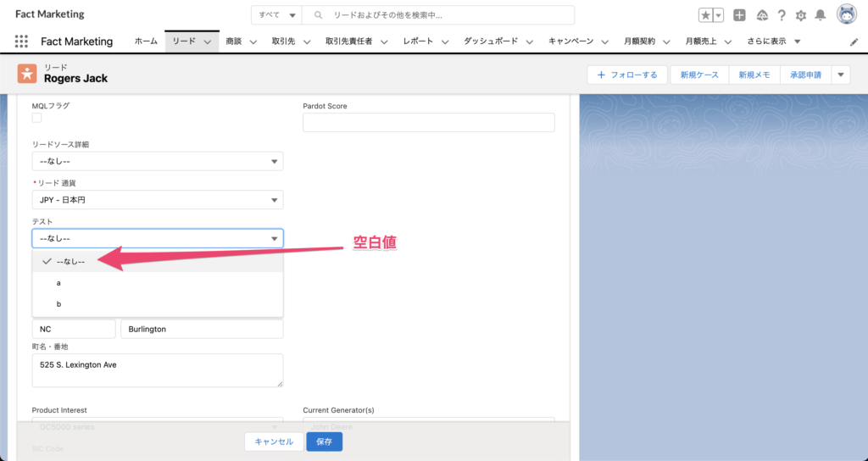The height and width of the screenshot is (461, 868).
Task: Expand the 取引先 tab chevron
Action: coord(307,42)
